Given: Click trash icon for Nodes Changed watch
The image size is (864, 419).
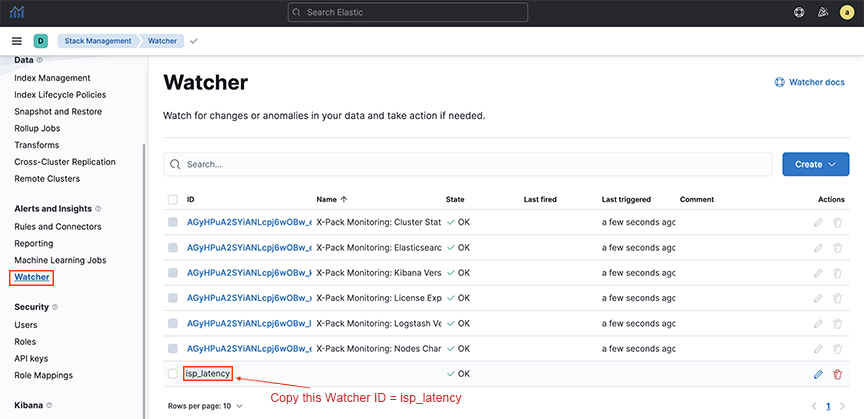Looking at the screenshot, I should click(x=838, y=348).
